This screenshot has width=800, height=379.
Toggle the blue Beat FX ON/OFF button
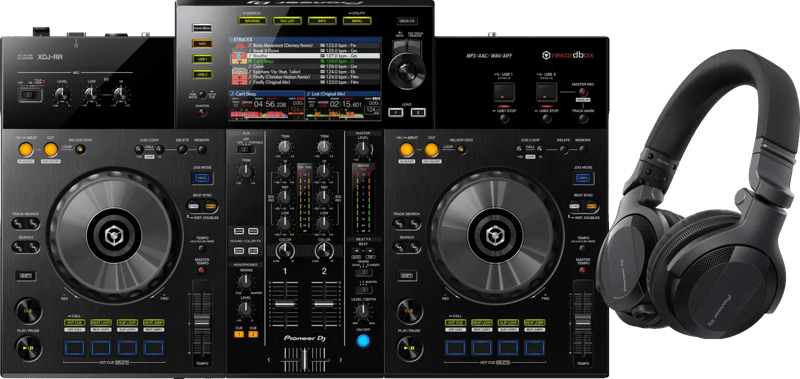pyautogui.click(x=363, y=341)
